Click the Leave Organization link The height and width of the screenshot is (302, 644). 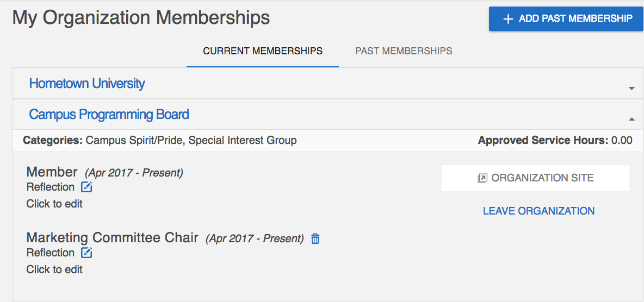tap(538, 211)
